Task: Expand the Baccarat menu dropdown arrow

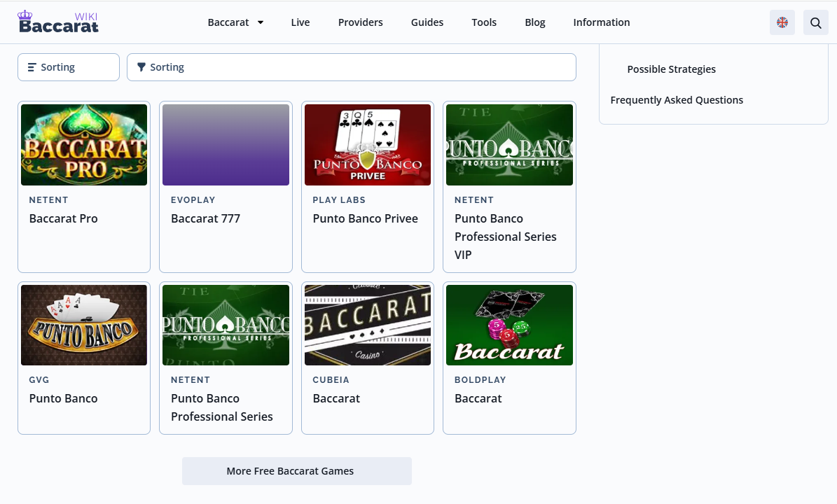Action: point(261,22)
